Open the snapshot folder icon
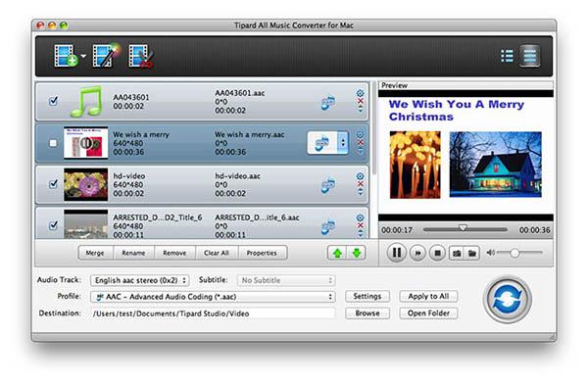 (472, 254)
